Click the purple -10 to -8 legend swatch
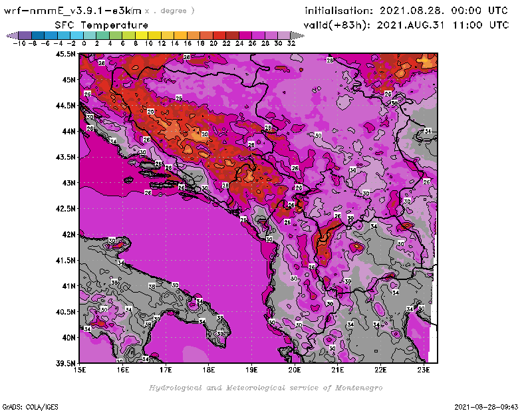The image size is (532, 411). point(25,36)
